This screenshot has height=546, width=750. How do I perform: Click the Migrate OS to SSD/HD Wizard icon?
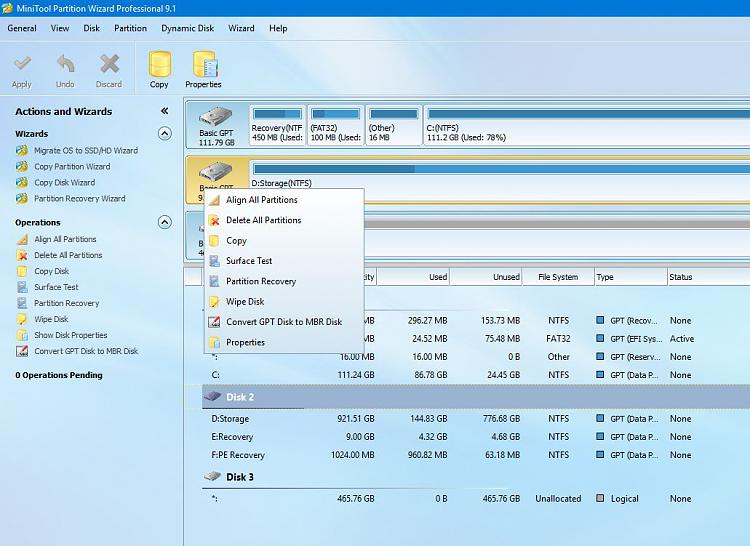[22, 151]
